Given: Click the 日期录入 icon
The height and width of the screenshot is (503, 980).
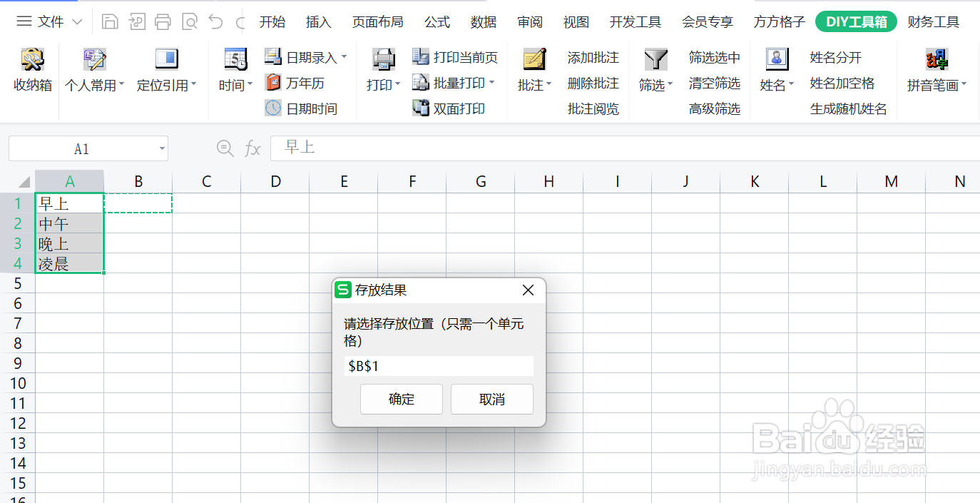Looking at the screenshot, I should coord(273,57).
